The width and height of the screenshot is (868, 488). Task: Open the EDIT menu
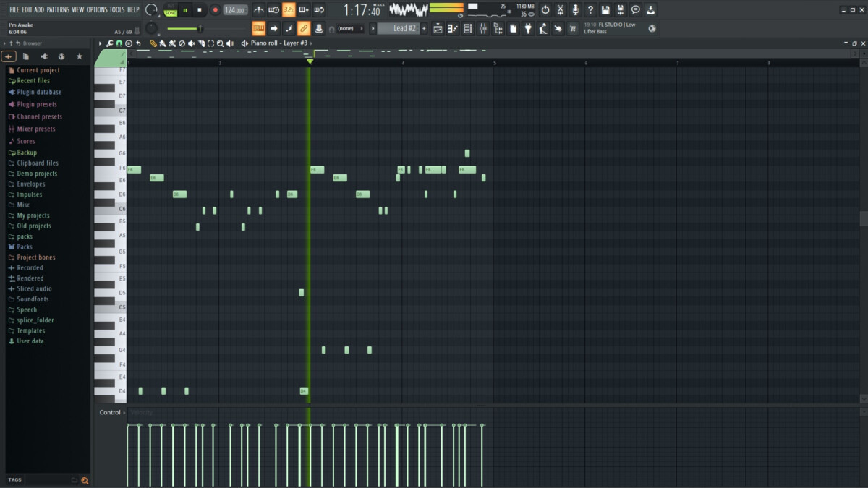[27, 9]
